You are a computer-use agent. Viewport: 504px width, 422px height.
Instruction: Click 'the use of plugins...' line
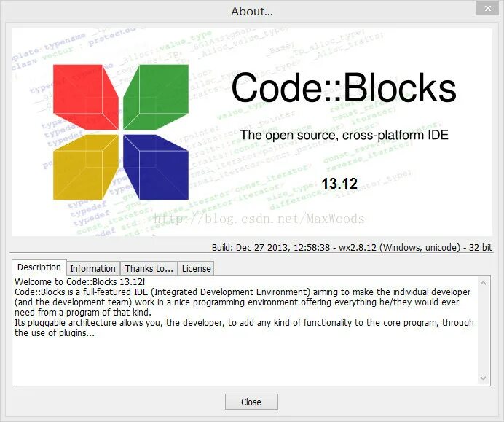(55, 333)
